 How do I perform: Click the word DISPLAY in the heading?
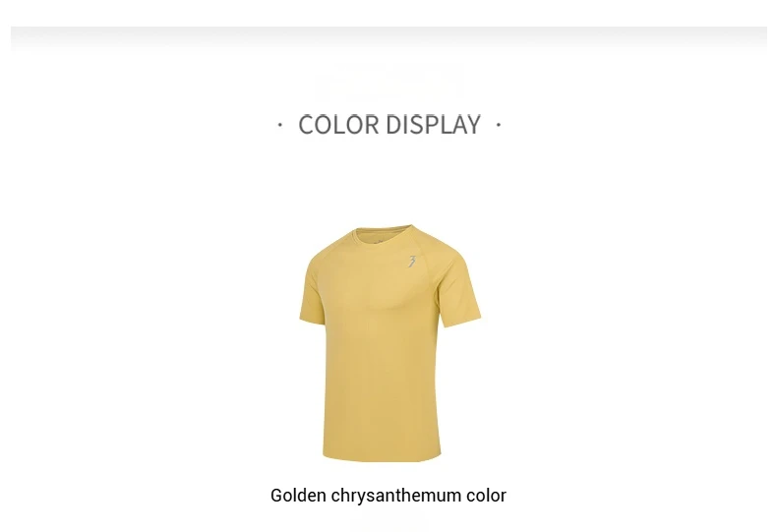[434, 124]
